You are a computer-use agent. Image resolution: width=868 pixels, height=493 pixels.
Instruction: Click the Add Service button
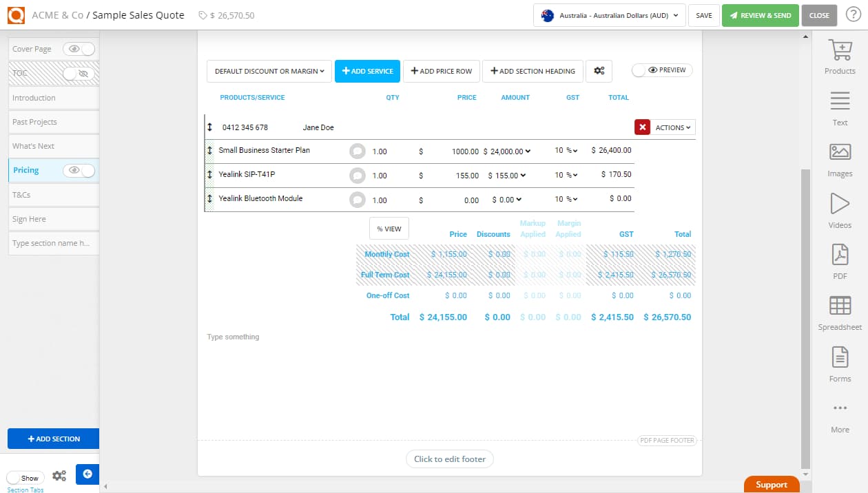click(x=367, y=70)
